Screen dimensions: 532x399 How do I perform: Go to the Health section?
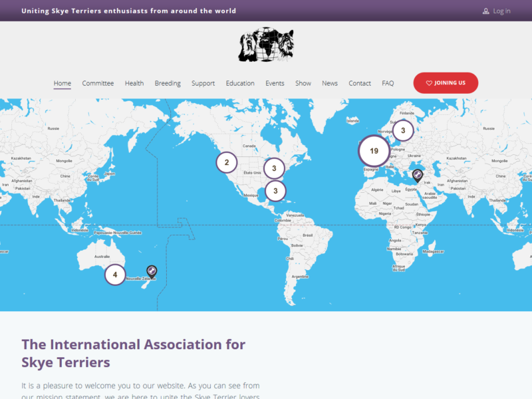(x=134, y=83)
